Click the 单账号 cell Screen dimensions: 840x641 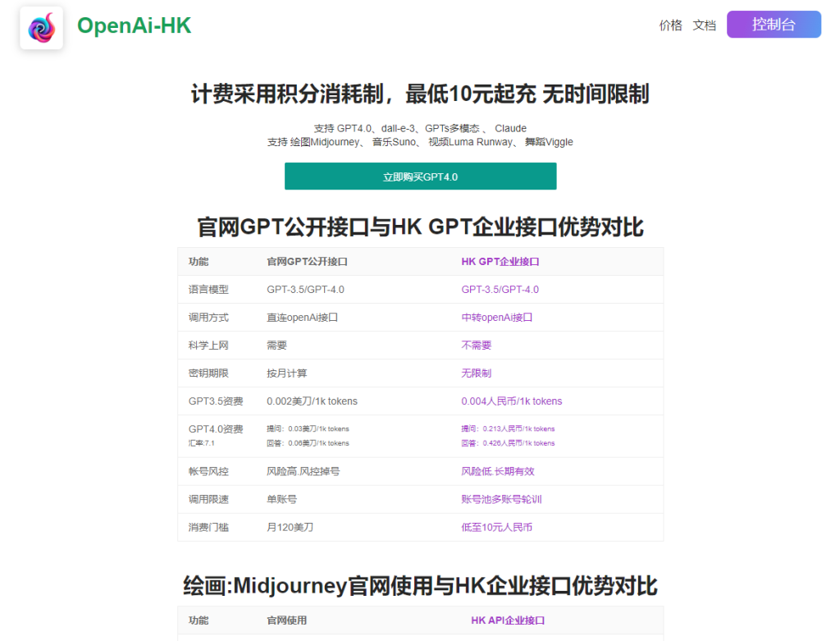(282, 499)
